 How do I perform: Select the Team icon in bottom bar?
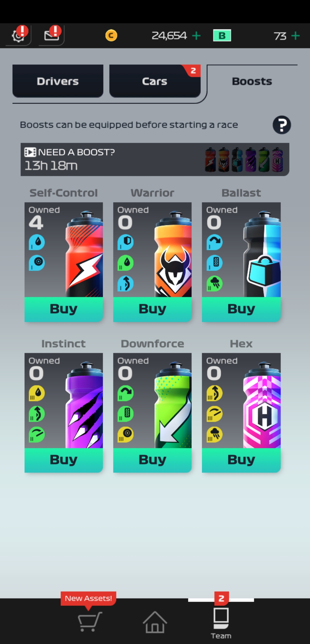221,623
